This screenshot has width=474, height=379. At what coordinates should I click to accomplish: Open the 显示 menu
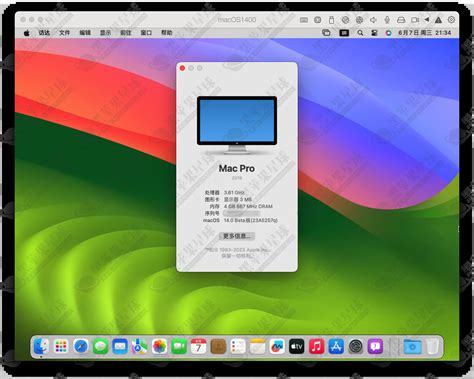click(105, 33)
